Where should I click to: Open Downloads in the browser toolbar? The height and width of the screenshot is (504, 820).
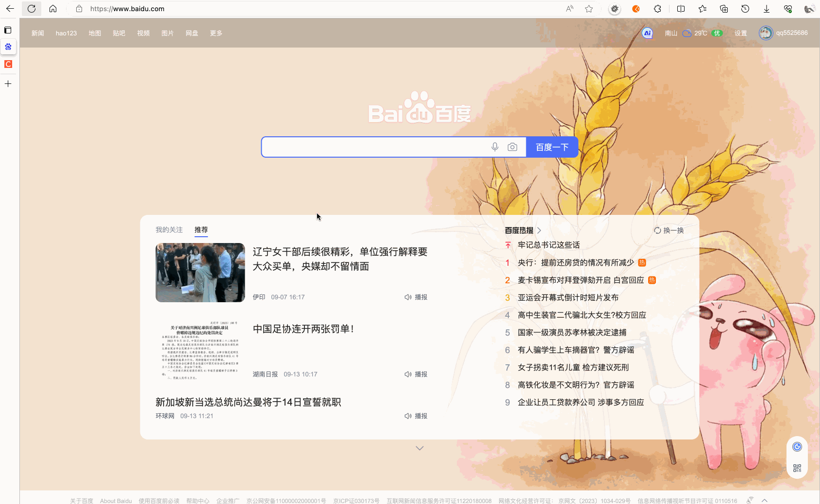click(766, 8)
